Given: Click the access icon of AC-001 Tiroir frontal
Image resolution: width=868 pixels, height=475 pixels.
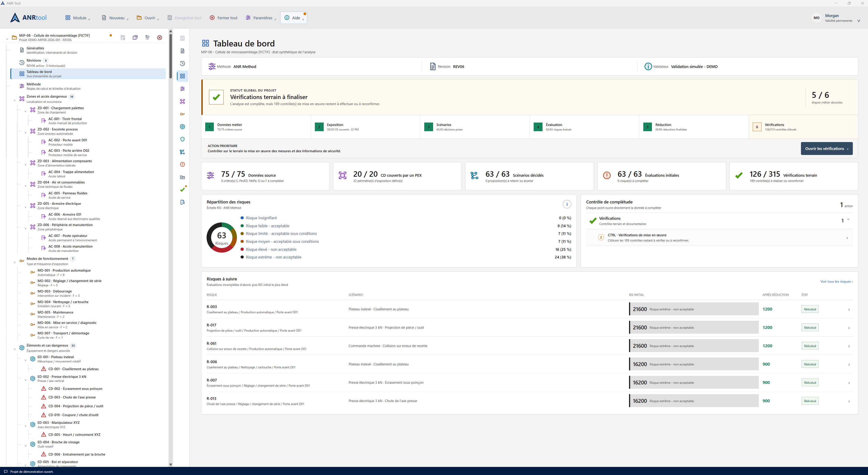Looking at the screenshot, I should [x=43, y=121].
